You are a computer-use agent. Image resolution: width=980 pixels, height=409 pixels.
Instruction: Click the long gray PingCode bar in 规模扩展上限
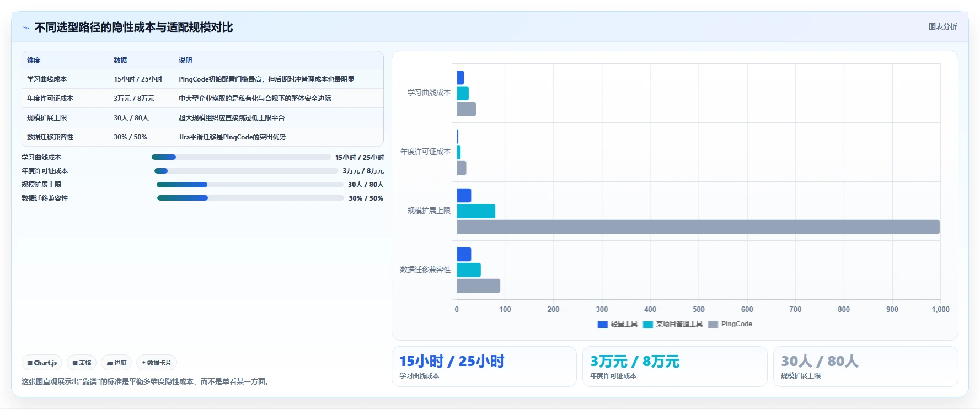click(x=698, y=227)
